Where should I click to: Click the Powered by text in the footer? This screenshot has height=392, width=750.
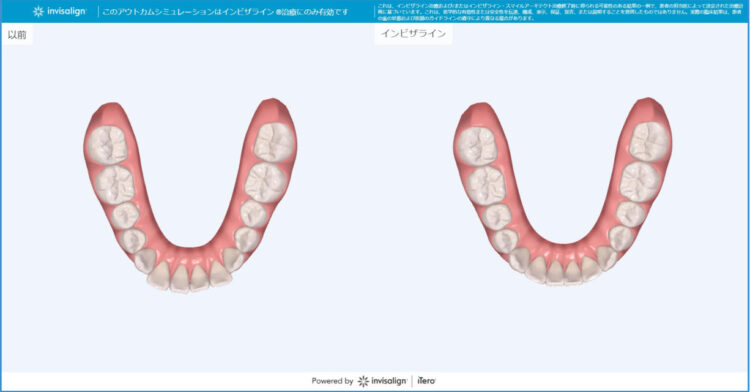[332, 381]
